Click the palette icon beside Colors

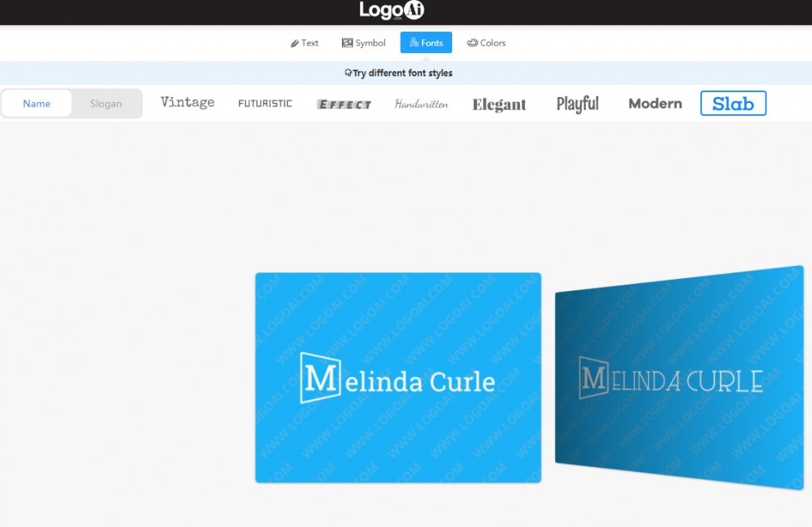pos(473,43)
